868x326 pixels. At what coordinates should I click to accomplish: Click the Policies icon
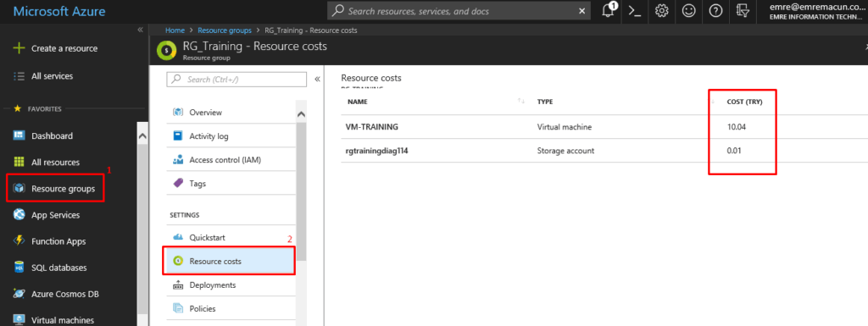(178, 309)
